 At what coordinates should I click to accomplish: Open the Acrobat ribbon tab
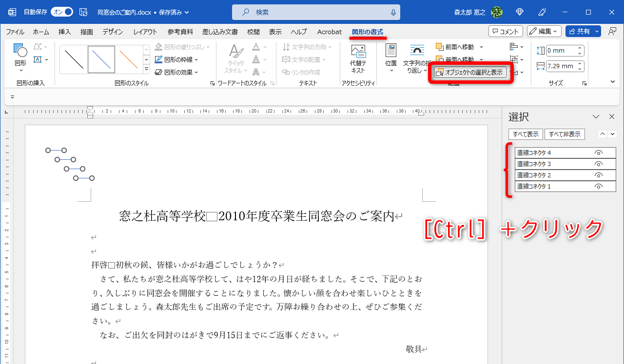(329, 31)
